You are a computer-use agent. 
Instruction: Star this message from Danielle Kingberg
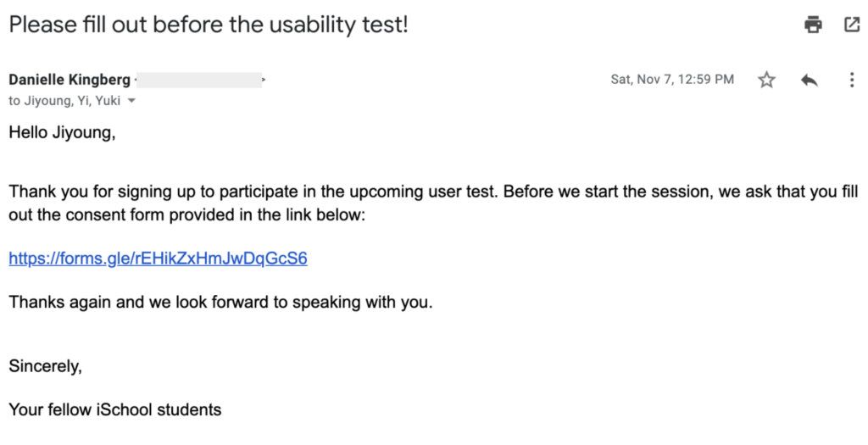click(766, 80)
